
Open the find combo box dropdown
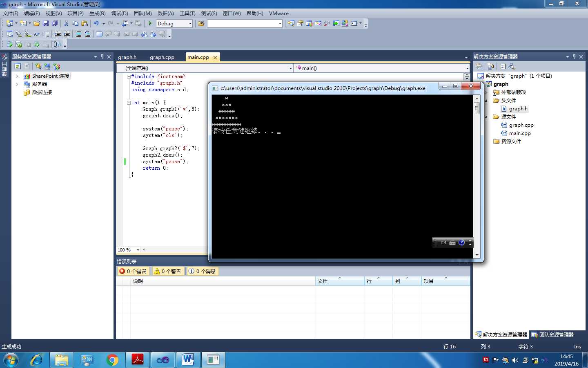point(280,23)
